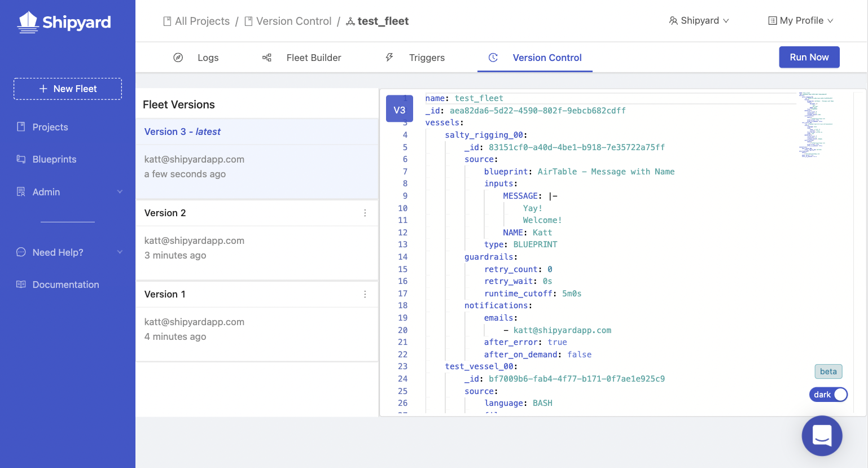
Task: Click 'after_on_demand: false' code line
Action: [538, 355]
